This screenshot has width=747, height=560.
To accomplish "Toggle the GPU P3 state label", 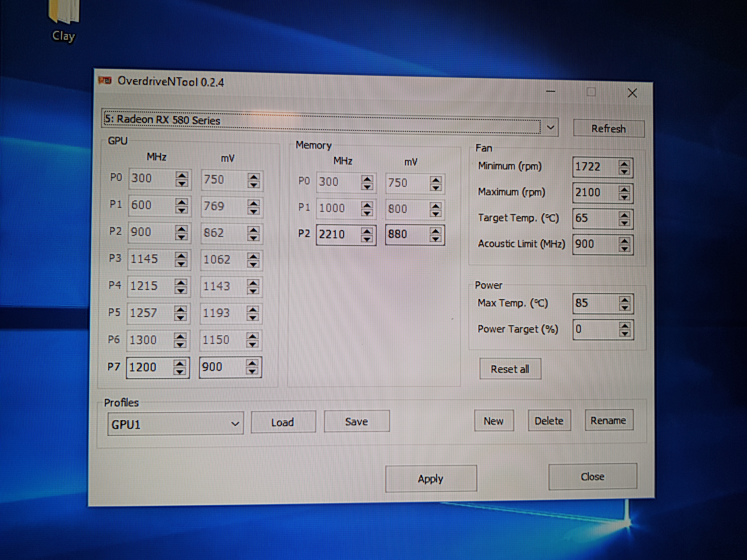I will [x=115, y=258].
